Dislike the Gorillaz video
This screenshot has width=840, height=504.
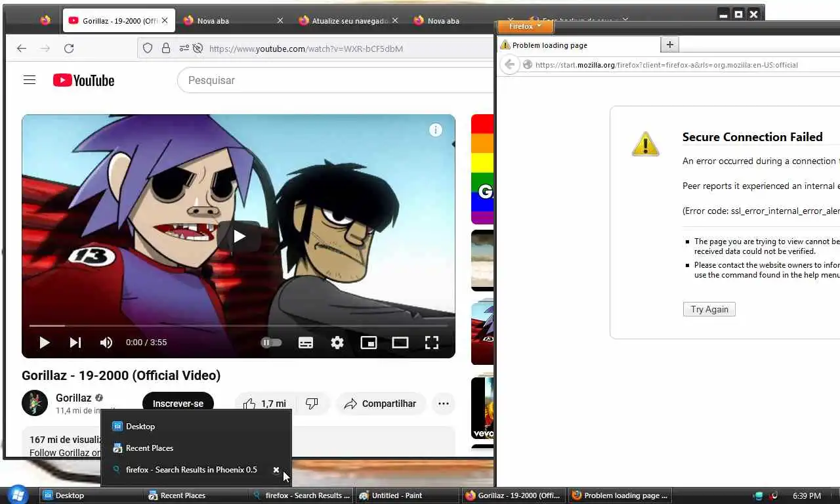click(x=312, y=404)
